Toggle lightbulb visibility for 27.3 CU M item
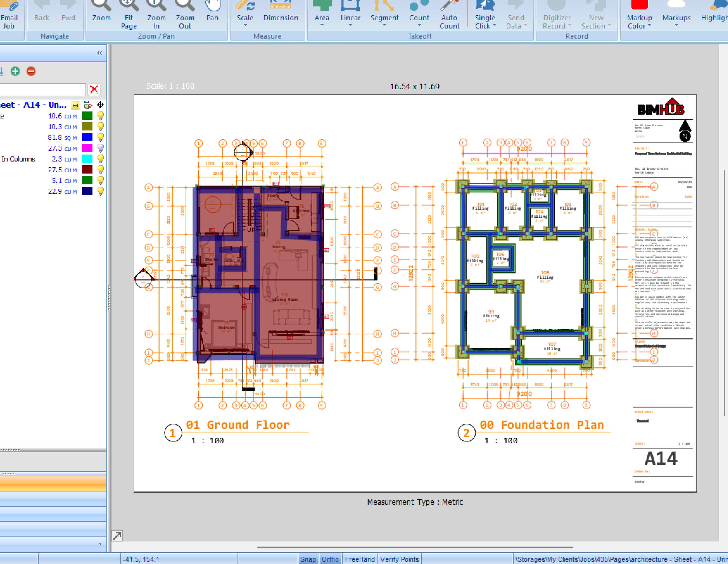 pyautogui.click(x=100, y=148)
